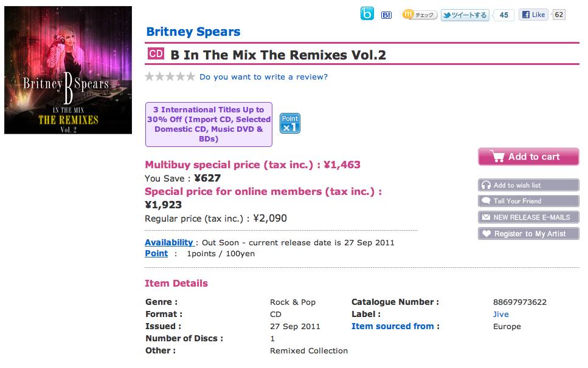Click the heart icon on Register to My Artist
588x368 pixels.
click(486, 233)
